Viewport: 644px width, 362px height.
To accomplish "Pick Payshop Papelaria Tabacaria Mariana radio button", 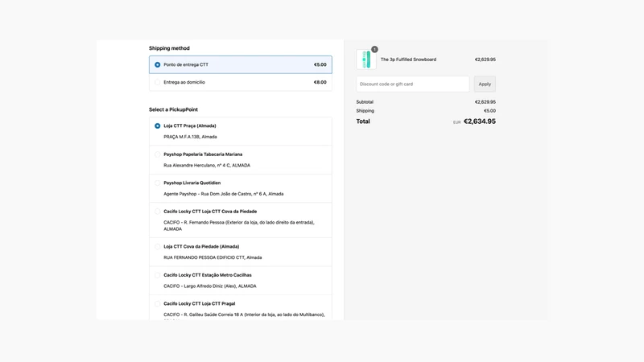I will pyautogui.click(x=157, y=154).
